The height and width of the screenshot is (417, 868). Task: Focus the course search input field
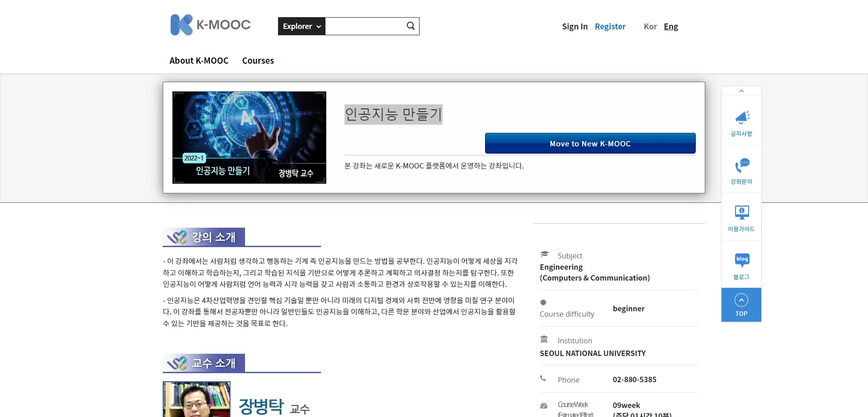(364, 26)
